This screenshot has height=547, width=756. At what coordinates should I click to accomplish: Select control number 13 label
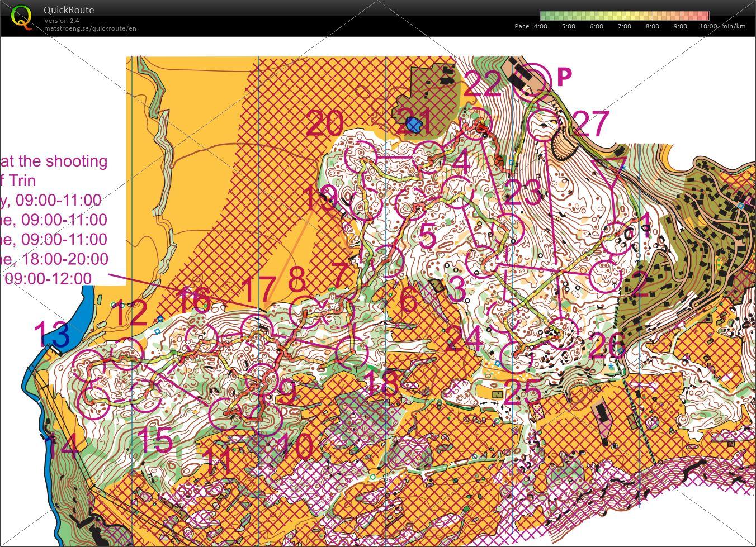coord(51,335)
